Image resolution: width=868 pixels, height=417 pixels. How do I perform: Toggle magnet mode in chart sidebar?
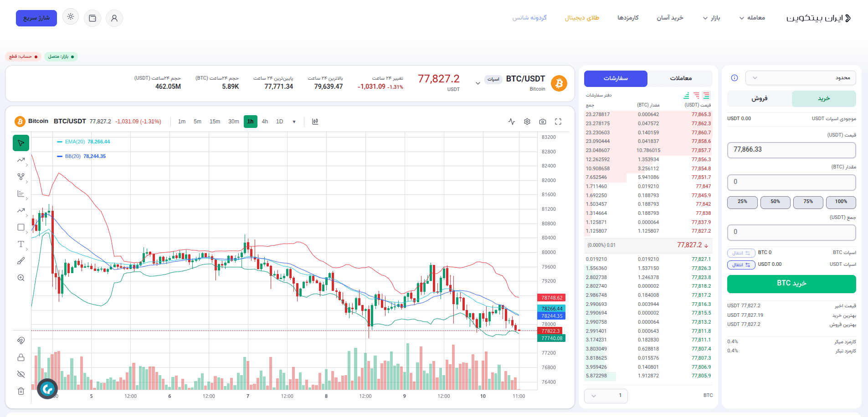click(x=21, y=341)
